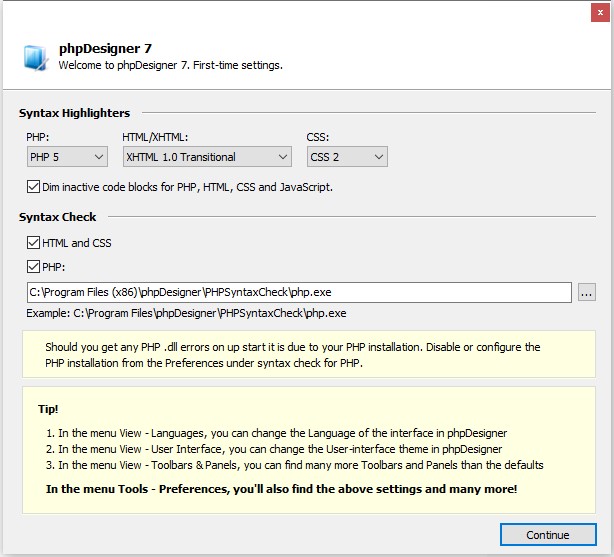
Task: Click the Tip! heading
Action: [x=48, y=409]
